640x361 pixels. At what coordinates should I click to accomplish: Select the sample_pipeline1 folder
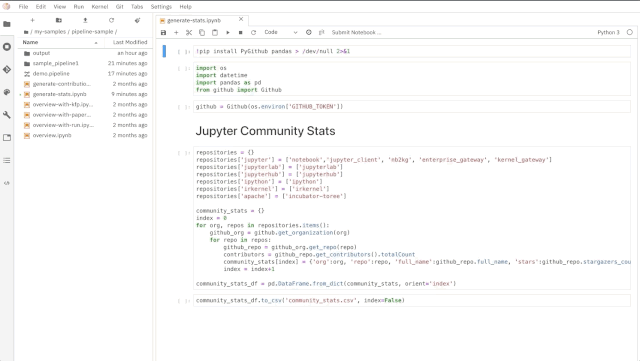pos(85,63)
